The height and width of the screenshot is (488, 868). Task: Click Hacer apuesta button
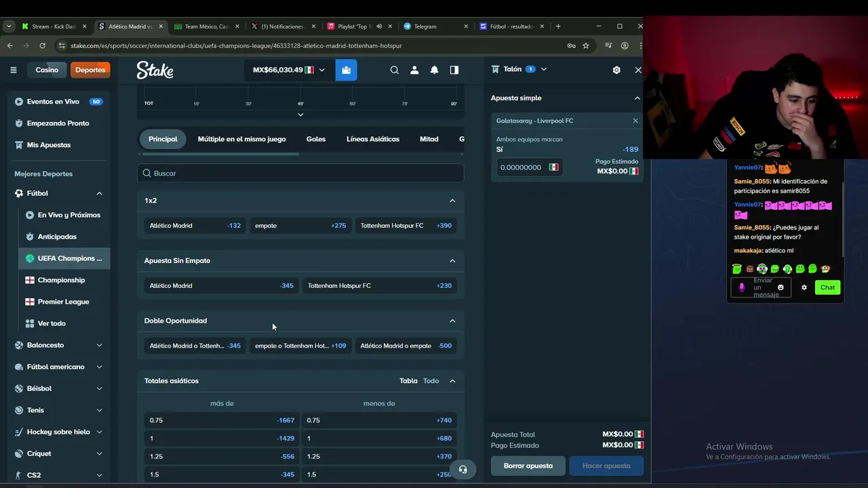pyautogui.click(x=606, y=466)
